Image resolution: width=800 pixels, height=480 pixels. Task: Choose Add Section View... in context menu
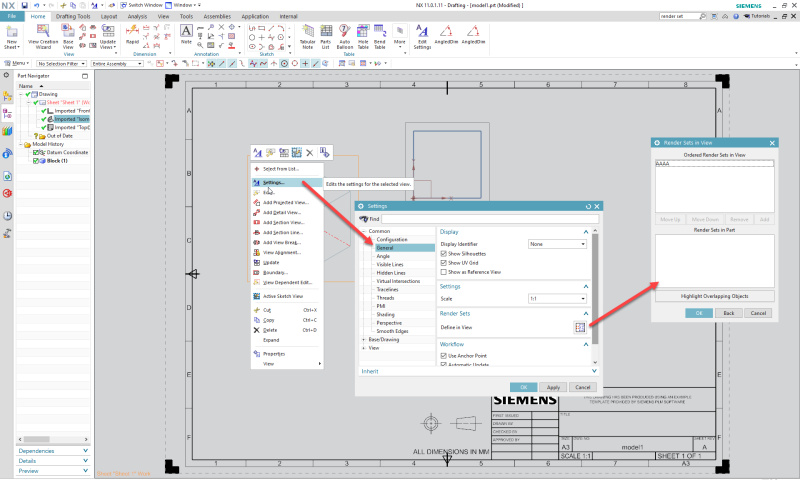(x=287, y=222)
